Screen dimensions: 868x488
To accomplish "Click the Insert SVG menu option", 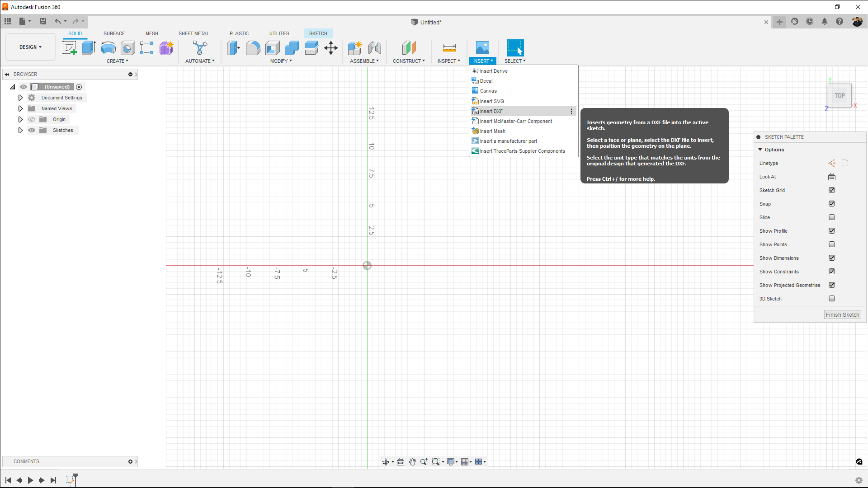I will 492,101.
